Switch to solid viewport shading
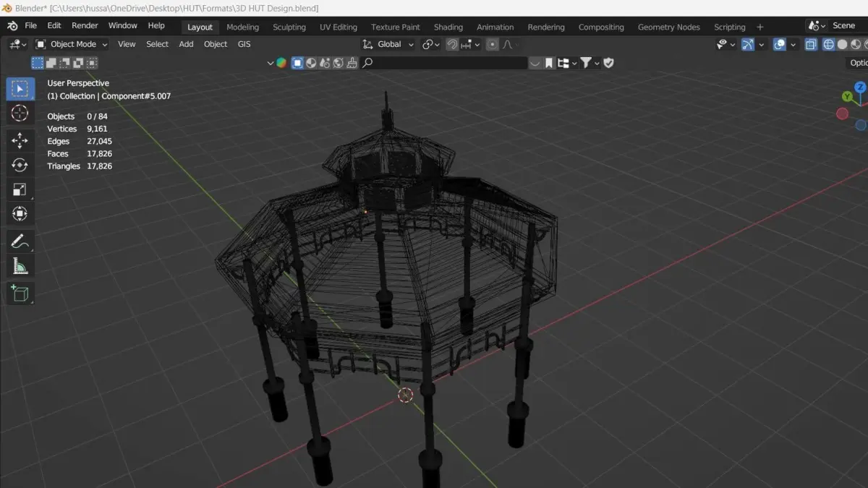The image size is (868, 488). pyautogui.click(x=842, y=44)
